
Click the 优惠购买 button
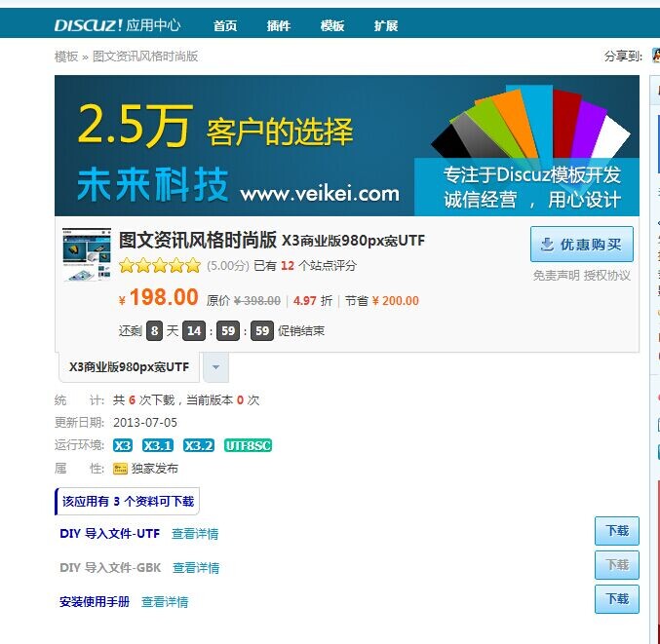pyautogui.click(x=582, y=245)
